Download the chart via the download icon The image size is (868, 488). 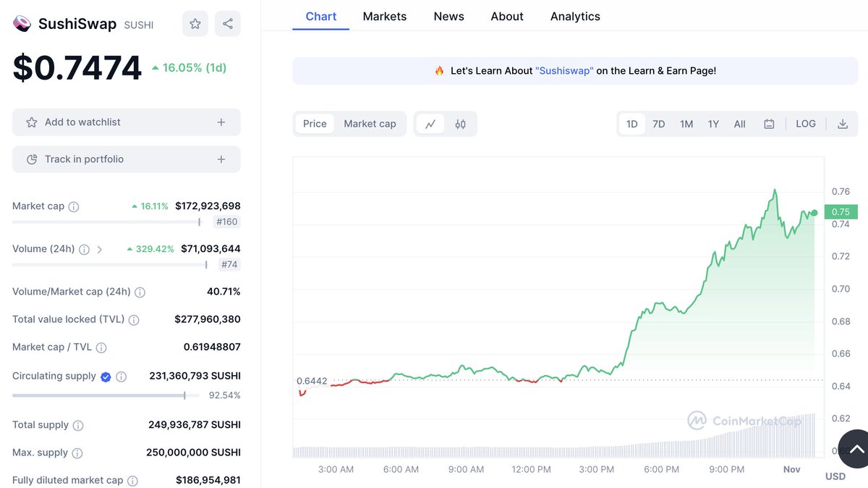[x=842, y=123]
